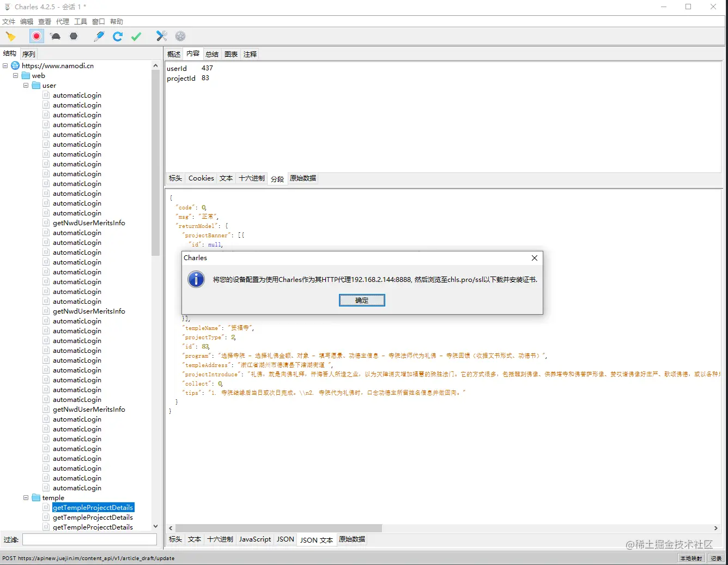Open Tools via the wrench icon
Viewport: 728px width, 565px height.
click(x=162, y=37)
